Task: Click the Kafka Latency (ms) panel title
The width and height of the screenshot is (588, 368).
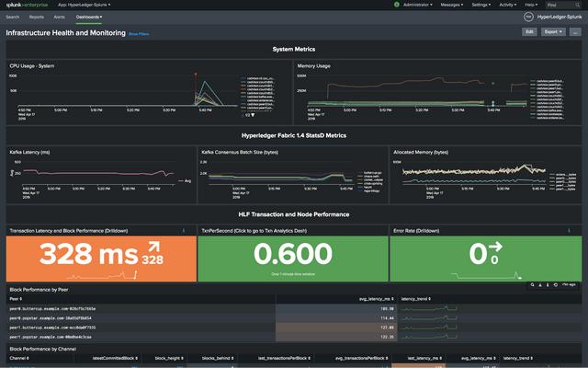Action: tap(29, 152)
